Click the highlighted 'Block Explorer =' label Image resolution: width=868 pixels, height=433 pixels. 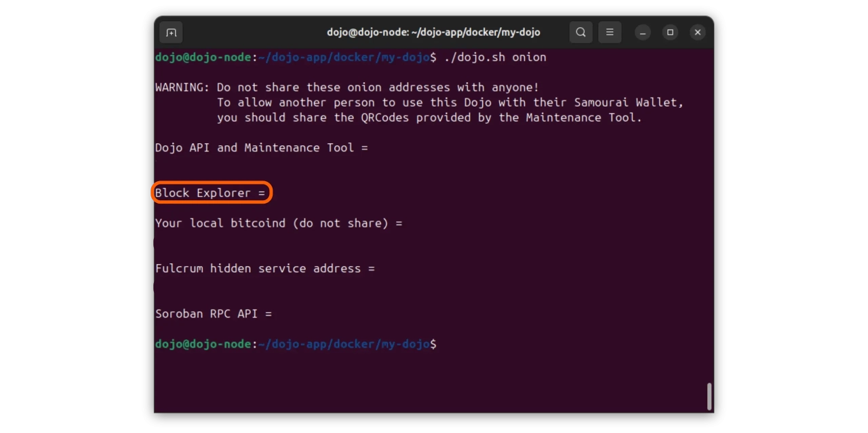[x=210, y=193]
